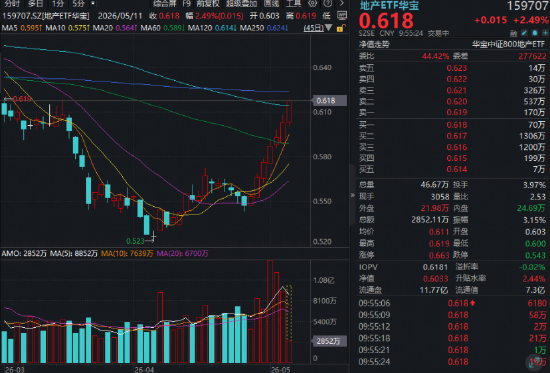550x373 pixels.
Task: Open the 前复权 price adjustment dropdown
Action: (208, 4)
